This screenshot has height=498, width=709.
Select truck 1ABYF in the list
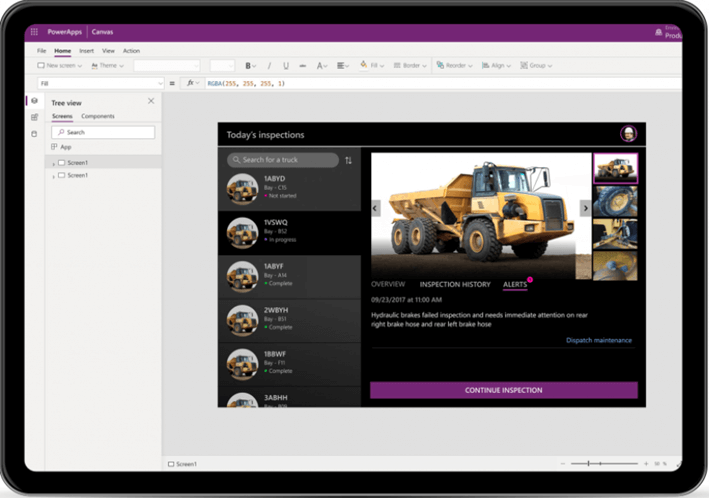coord(289,277)
